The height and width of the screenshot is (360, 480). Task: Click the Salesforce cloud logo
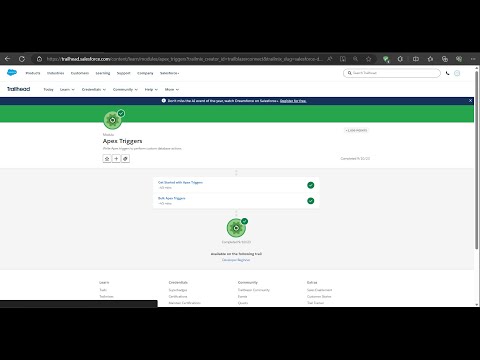[x=12, y=72]
